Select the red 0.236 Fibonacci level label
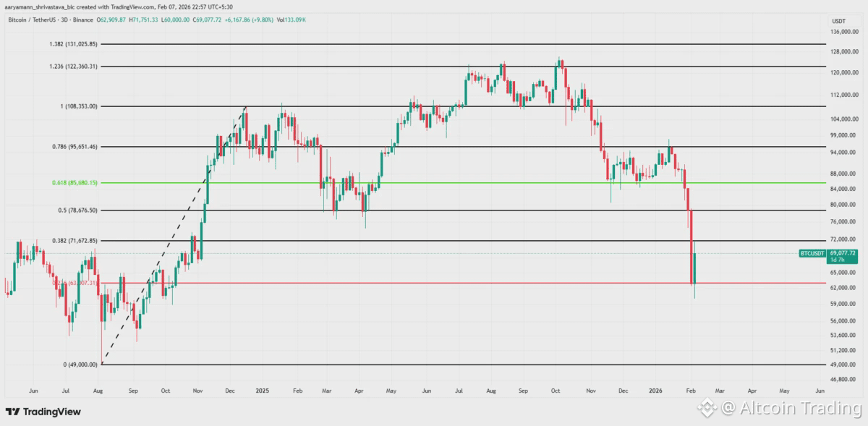 click(x=75, y=283)
